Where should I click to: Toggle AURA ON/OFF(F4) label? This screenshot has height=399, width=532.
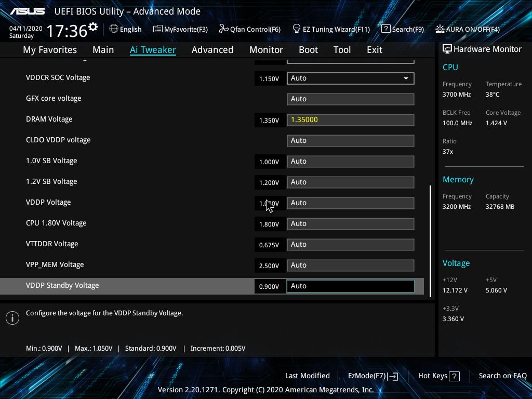coord(473,29)
